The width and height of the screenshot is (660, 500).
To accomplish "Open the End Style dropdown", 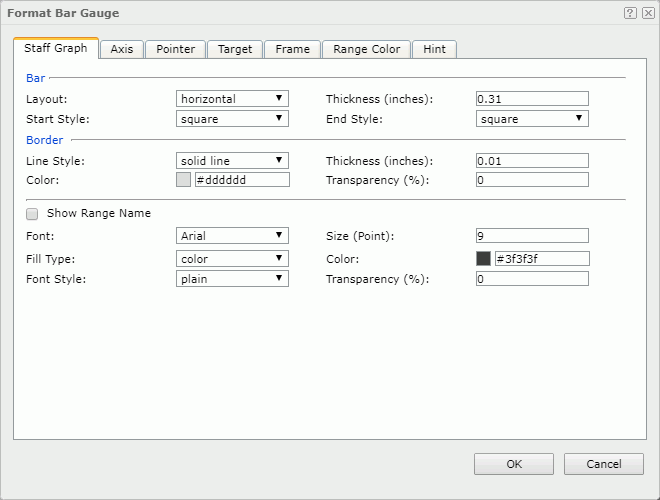I will tap(532, 119).
